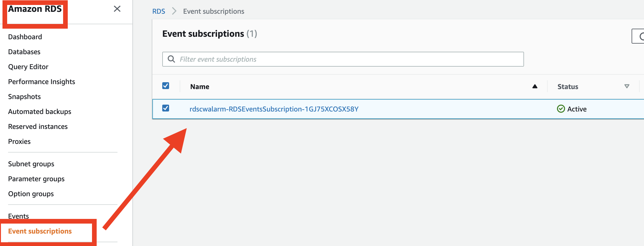The width and height of the screenshot is (644, 246).
Task: Open Query Editor from the sidebar
Action: [28, 67]
